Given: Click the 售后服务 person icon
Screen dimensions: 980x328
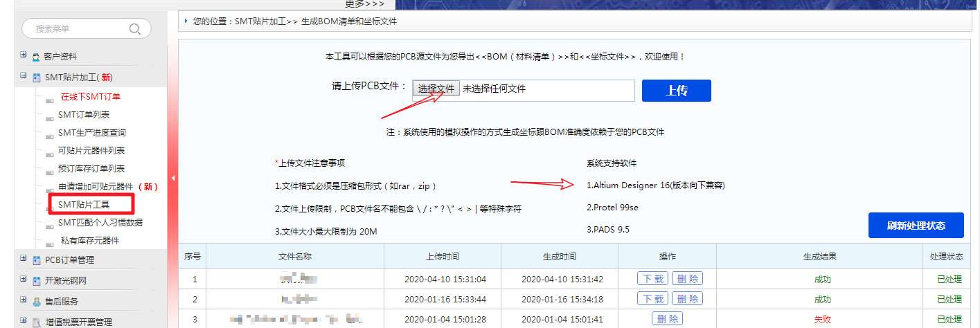Looking at the screenshot, I should coord(36,302).
